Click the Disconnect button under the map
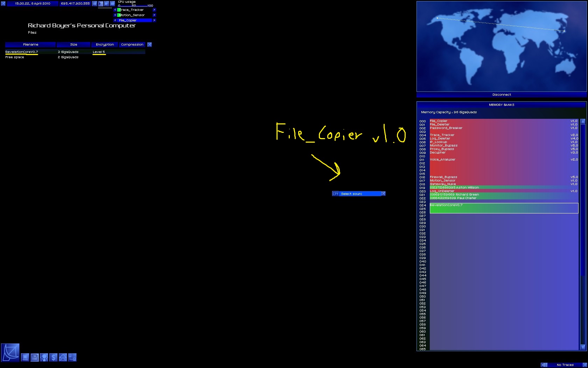 coord(502,95)
